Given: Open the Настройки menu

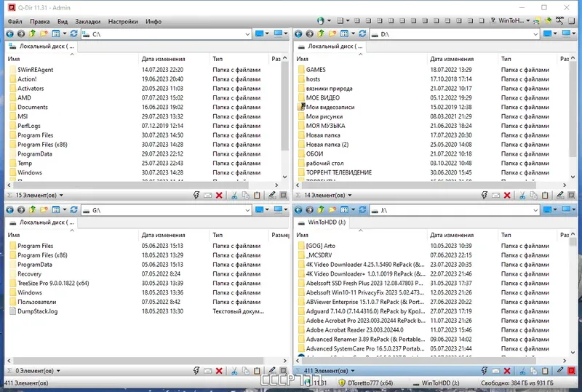Looking at the screenshot, I should 123,22.
